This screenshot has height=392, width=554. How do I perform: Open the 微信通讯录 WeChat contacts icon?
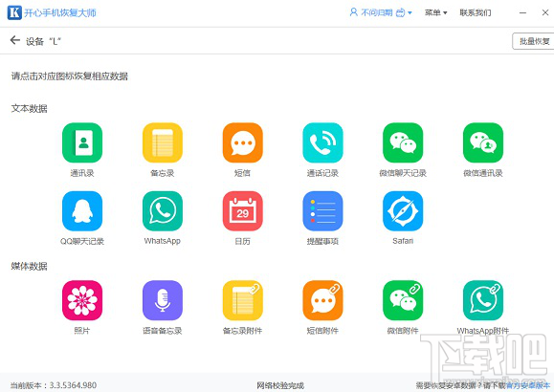click(483, 142)
